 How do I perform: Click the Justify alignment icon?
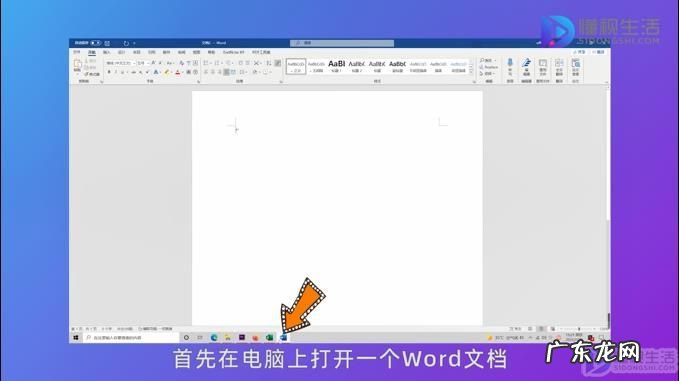pos(226,72)
